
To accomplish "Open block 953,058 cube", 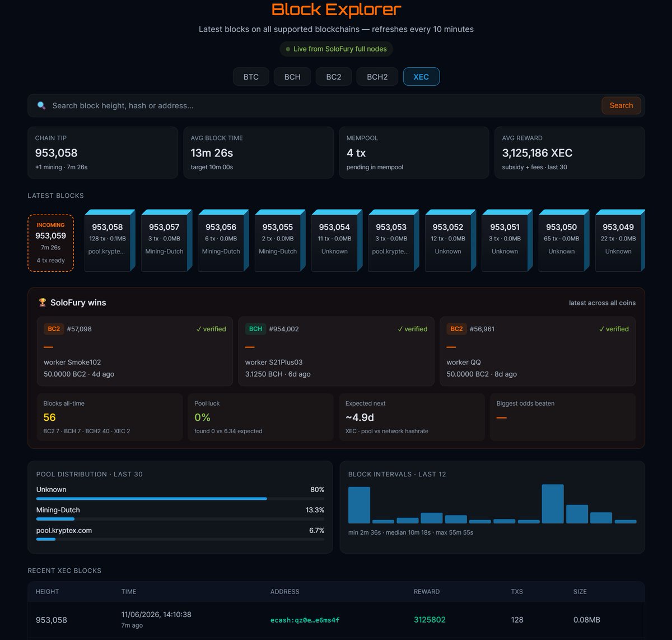I will (x=110, y=240).
